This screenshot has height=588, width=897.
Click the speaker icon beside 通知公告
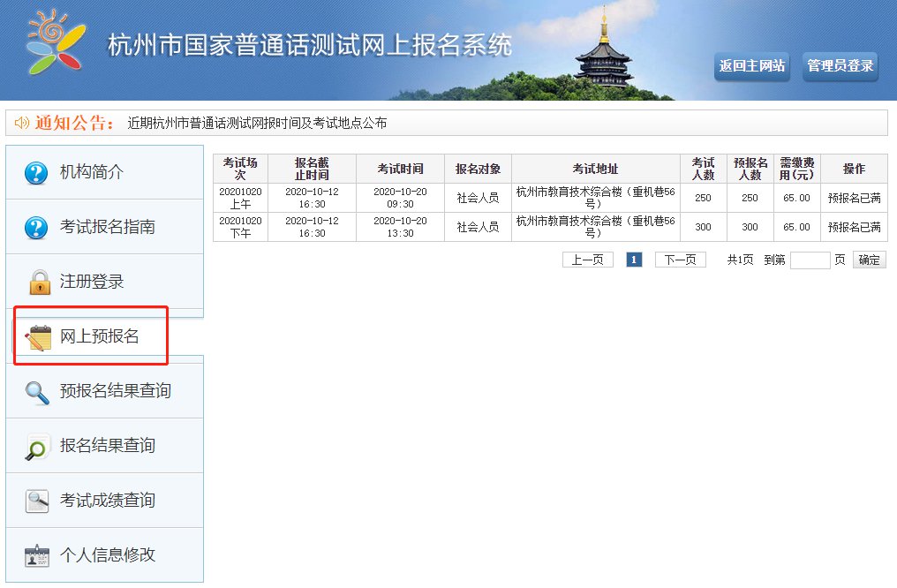22,123
